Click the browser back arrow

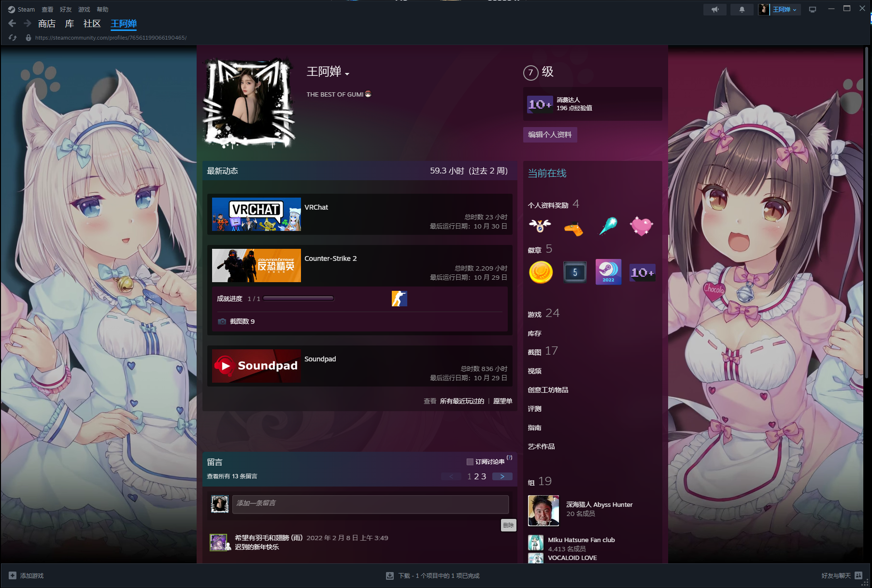coord(13,23)
